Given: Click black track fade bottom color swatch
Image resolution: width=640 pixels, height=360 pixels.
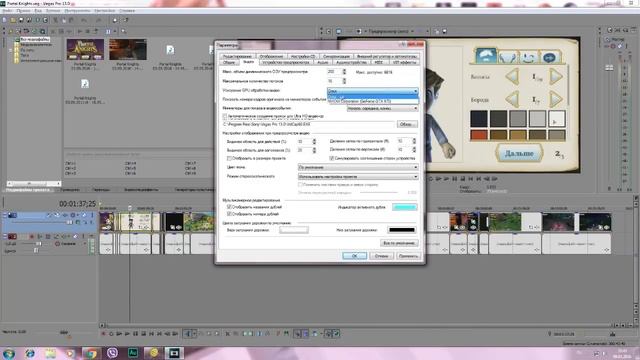Looking at the screenshot, I should tap(402, 230).
